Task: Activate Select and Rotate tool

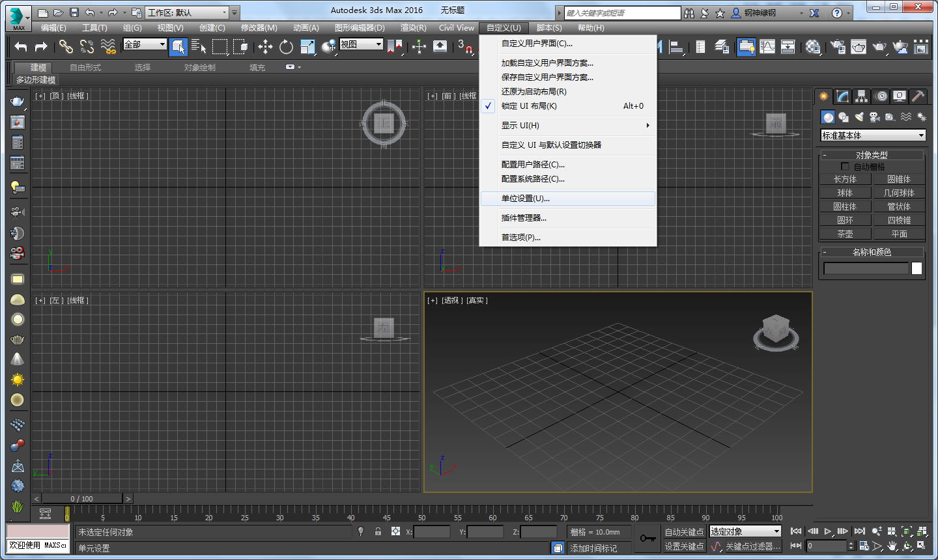Action: pos(286,46)
